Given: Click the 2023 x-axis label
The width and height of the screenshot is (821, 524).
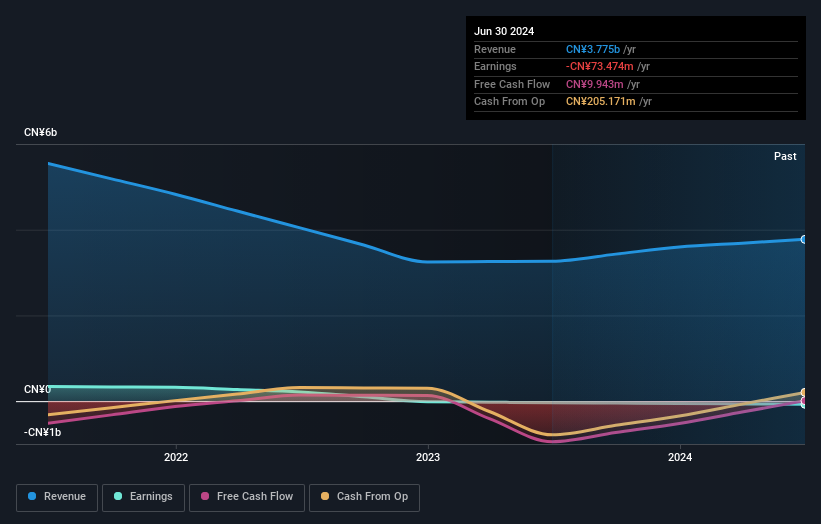Looking at the screenshot, I should 428,457.
